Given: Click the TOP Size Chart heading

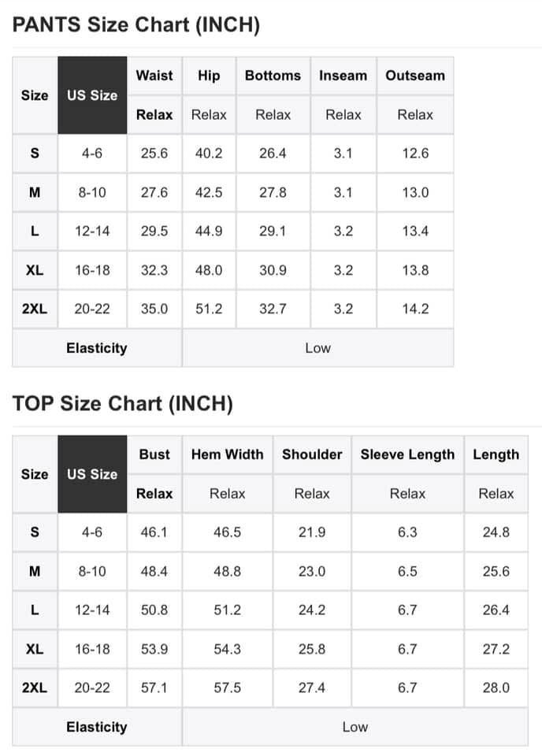Looking at the screenshot, I should (x=122, y=403).
